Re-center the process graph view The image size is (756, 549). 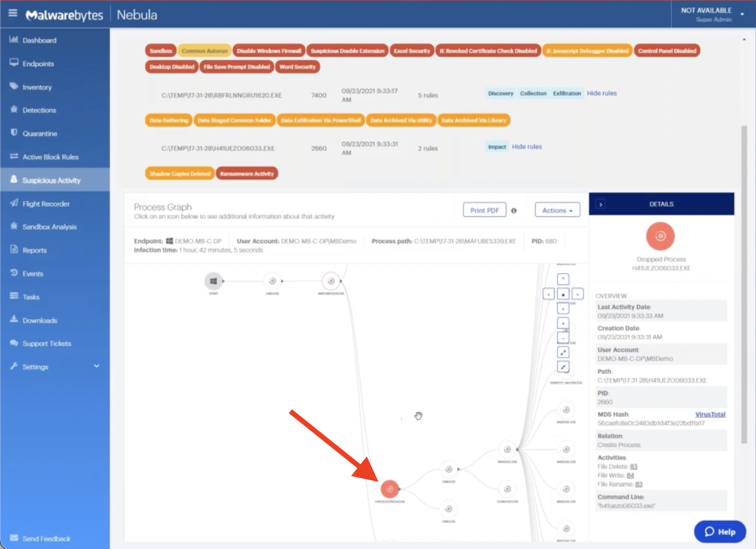pos(563,294)
